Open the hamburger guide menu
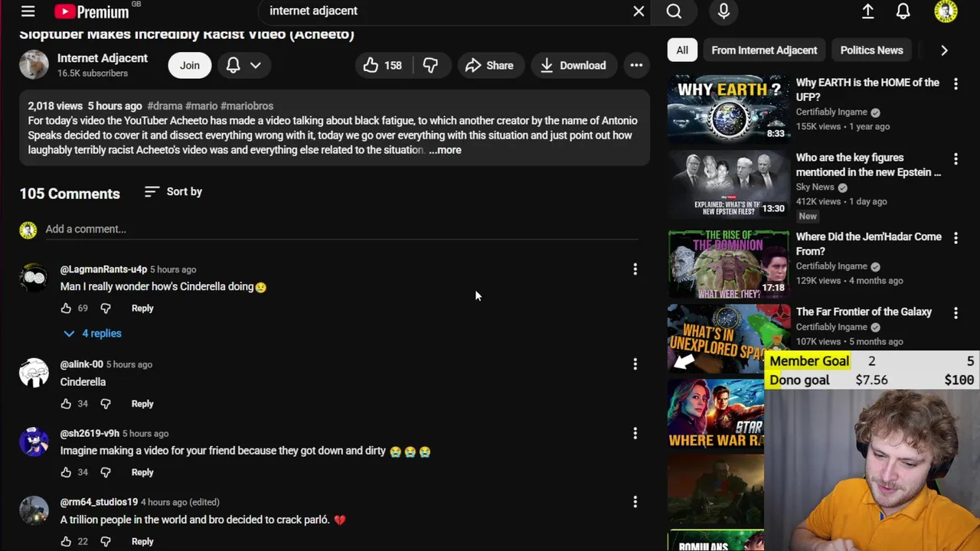 point(28,11)
